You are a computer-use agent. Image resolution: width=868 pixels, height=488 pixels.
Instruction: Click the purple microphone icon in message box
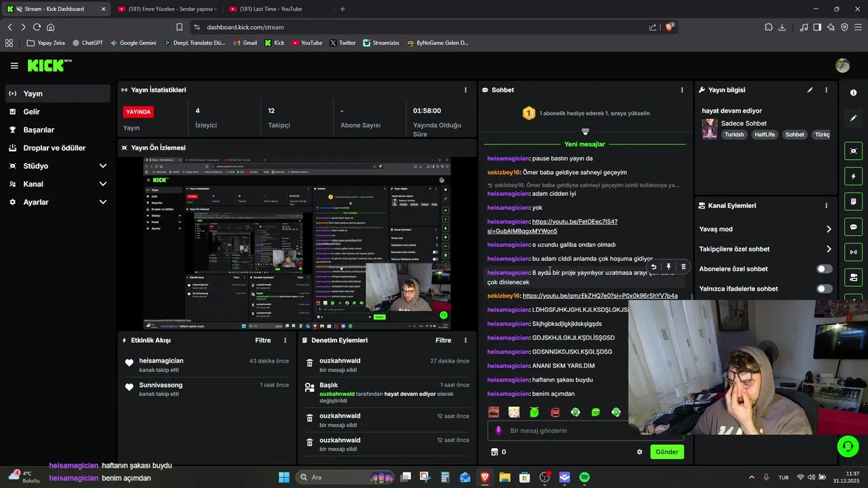coord(498,430)
